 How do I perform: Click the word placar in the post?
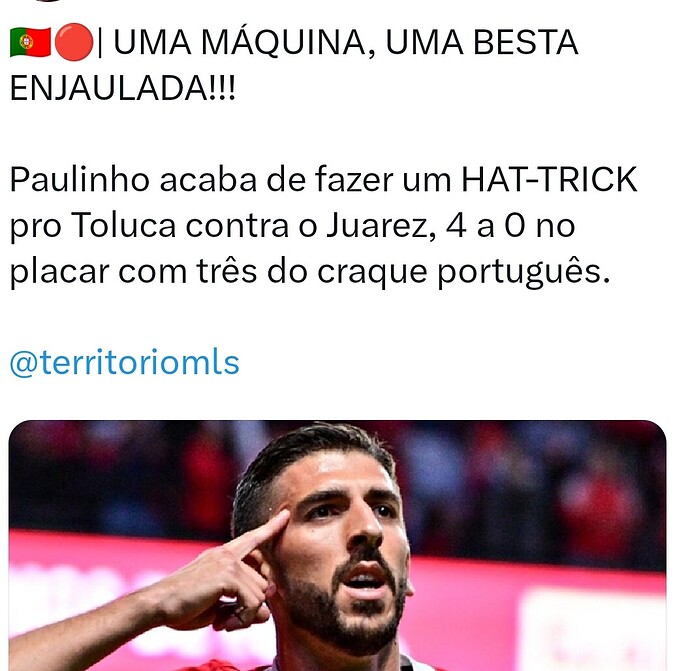point(59,272)
